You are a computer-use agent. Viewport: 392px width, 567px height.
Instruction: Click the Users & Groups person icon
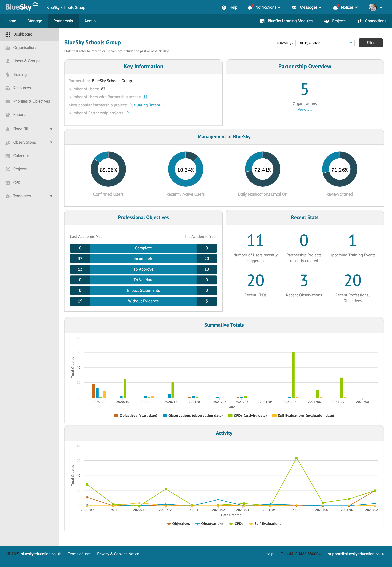8,61
